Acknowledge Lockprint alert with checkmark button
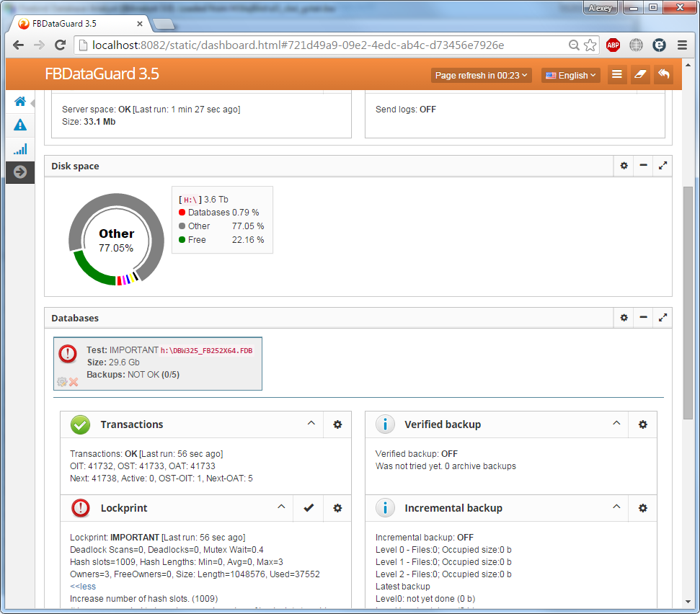 [x=309, y=508]
